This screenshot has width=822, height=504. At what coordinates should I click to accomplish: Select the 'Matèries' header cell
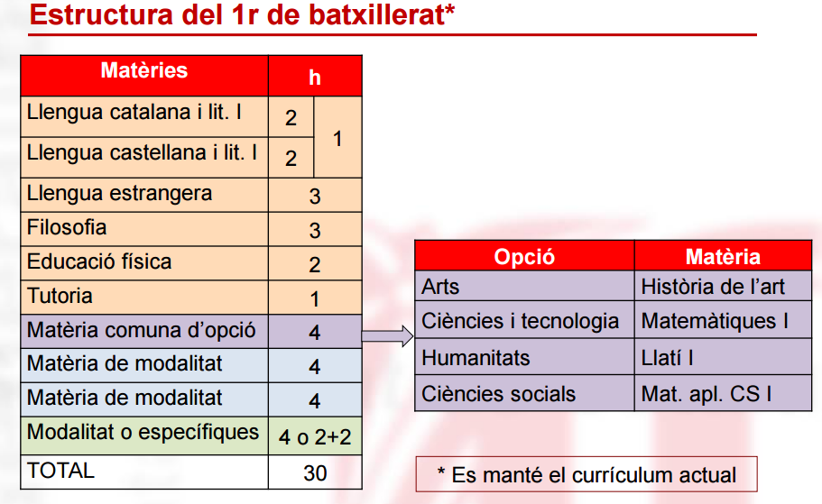pyautogui.click(x=144, y=72)
